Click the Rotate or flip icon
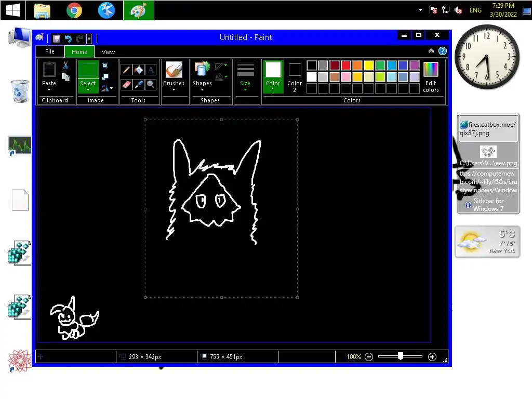 click(105, 88)
